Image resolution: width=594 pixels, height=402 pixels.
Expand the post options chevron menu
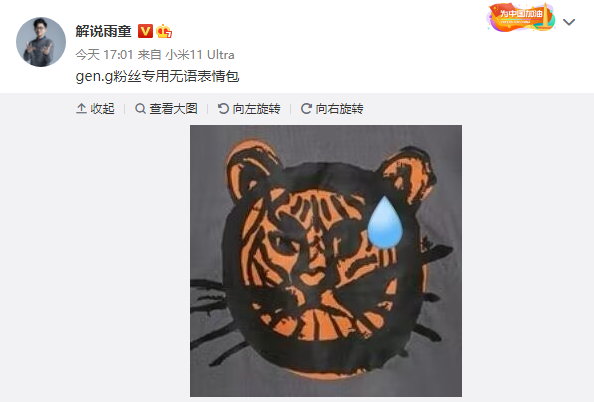[x=569, y=22]
